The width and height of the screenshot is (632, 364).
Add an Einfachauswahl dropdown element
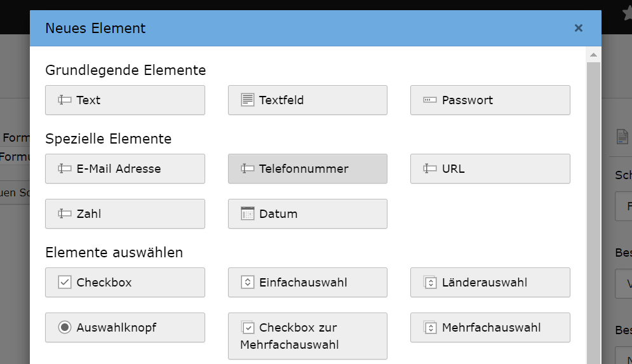click(307, 283)
